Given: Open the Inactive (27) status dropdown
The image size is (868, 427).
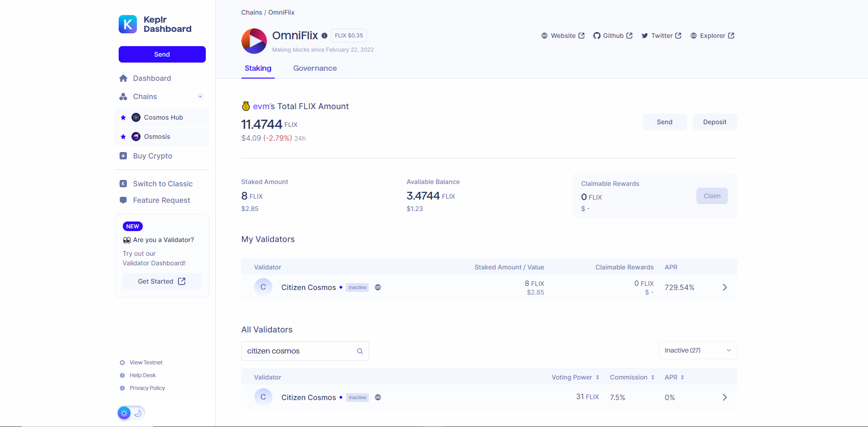Looking at the screenshot, I should point(698,350).
